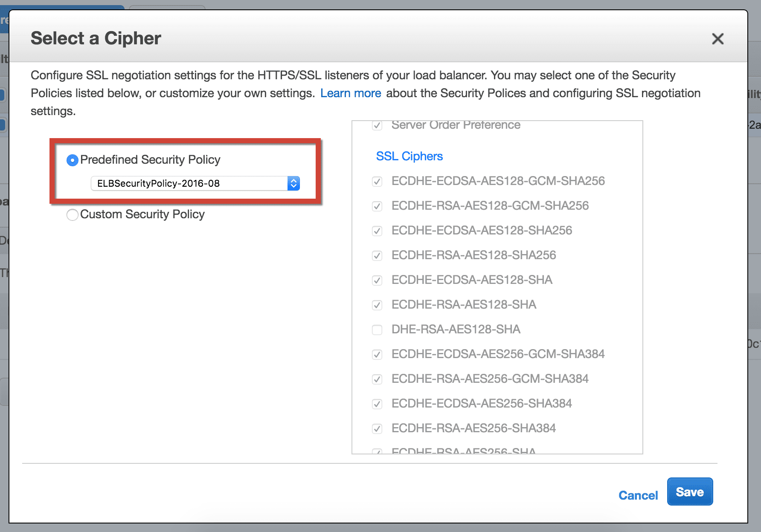
Task: Disable the ECDHE-RSA-AES256-SHA384 cipher
Action: [x=377, y=428]
